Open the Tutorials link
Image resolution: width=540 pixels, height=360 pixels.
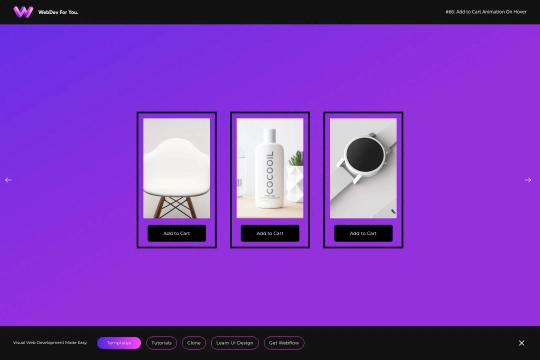click(x=161, y=343)
